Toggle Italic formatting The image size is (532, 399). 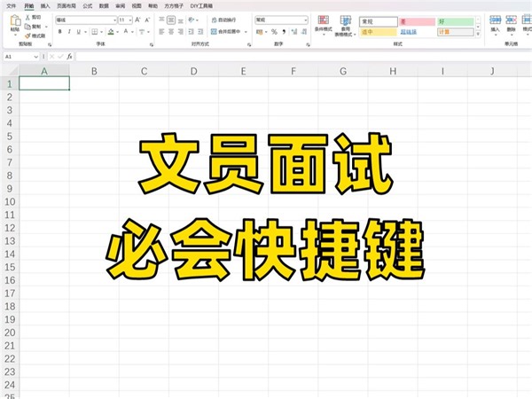click(x=69, y=32)
